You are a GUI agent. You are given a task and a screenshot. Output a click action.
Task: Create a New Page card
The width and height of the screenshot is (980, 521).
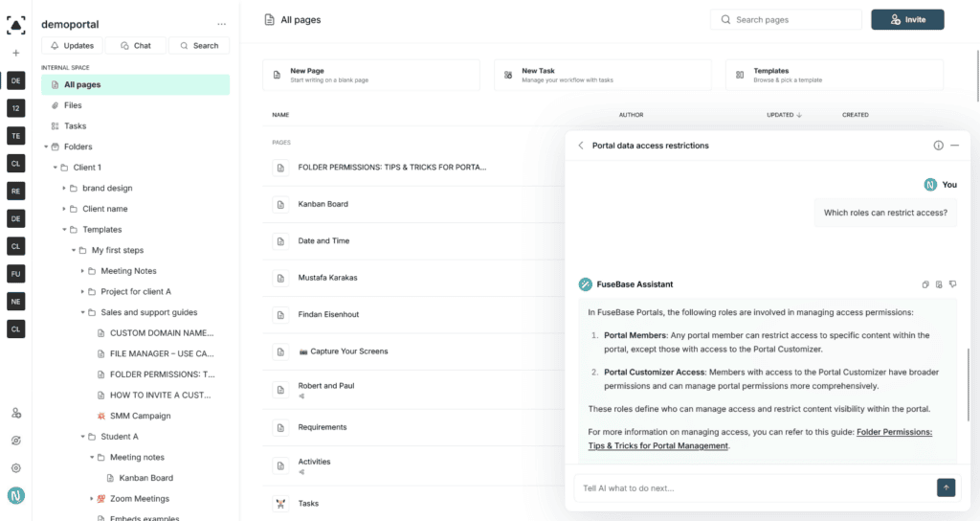click(x=371, y=75)
